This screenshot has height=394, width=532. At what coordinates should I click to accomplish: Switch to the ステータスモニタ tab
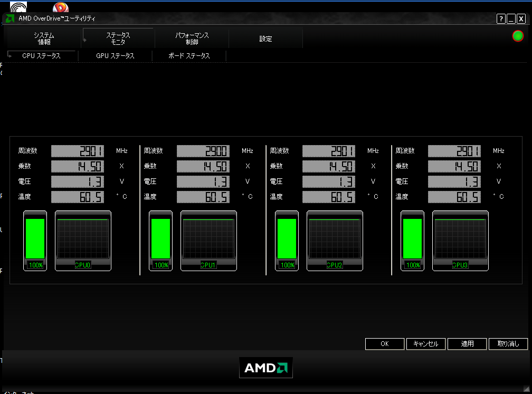(x=118, y=39)
